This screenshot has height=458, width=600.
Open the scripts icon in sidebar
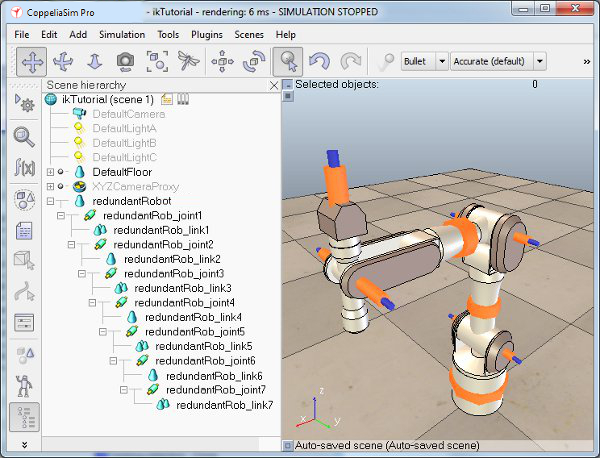pos(24,231)
